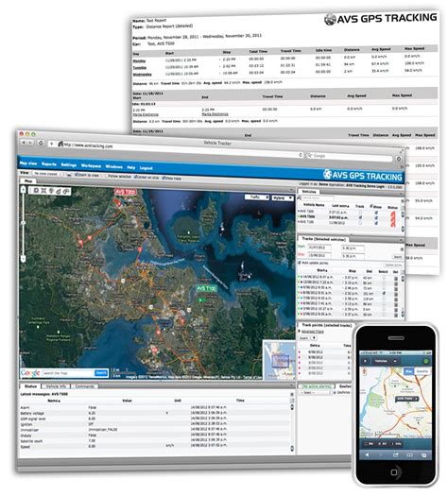This screenshot has width=448, height=496.
Task: Collapse the Vehicles panel with its corner arrow
Action: [401, 194]
